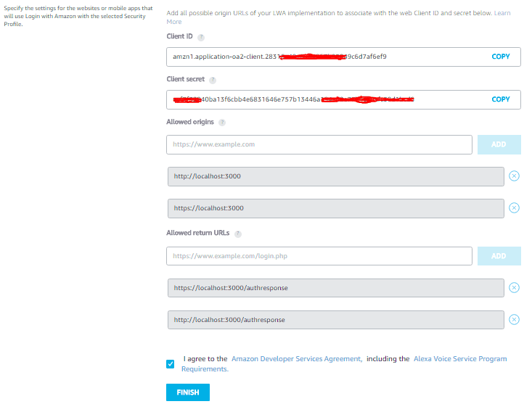Remove the http://localhost:3000 origin entry
The image size is (532, 404).
click(x=514, y=176)
